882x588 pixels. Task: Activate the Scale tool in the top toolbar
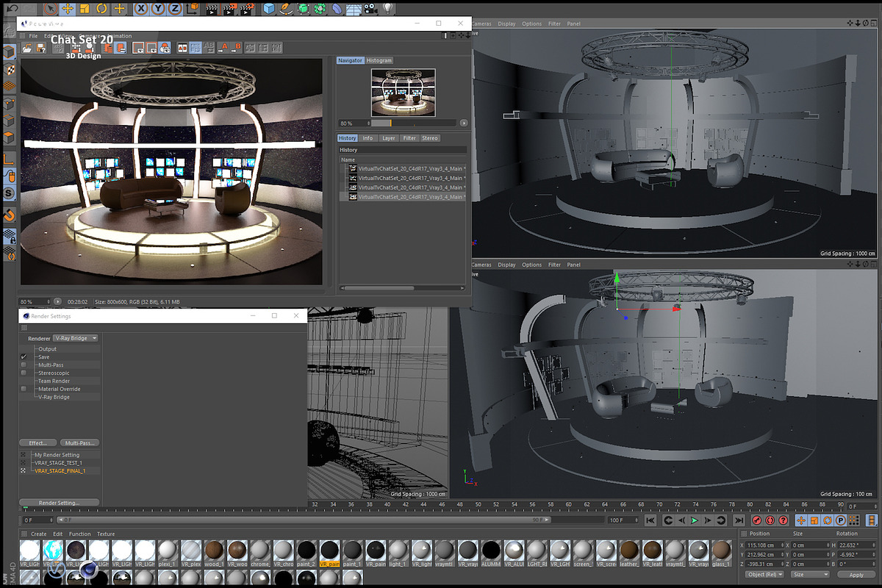point(85,9)
